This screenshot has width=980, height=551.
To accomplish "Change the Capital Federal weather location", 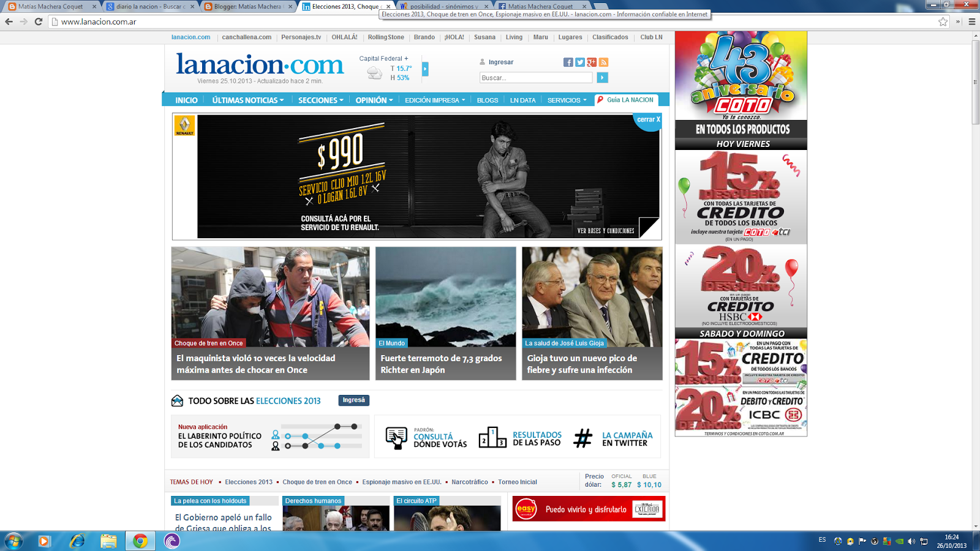I will coord(383,59).
